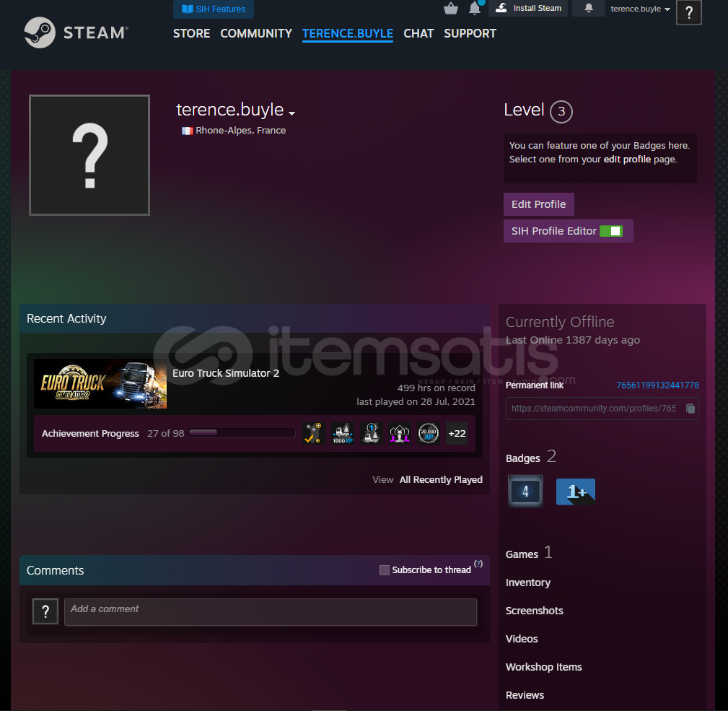
Task: Click the Edit Profile button
Action: 538,204
